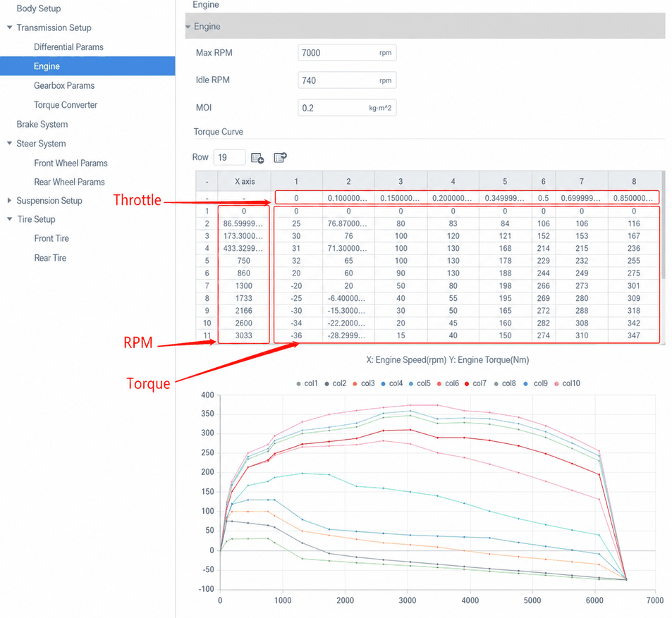
Task: Toggle col1 series in chart legend
Action: coord(307,383)
